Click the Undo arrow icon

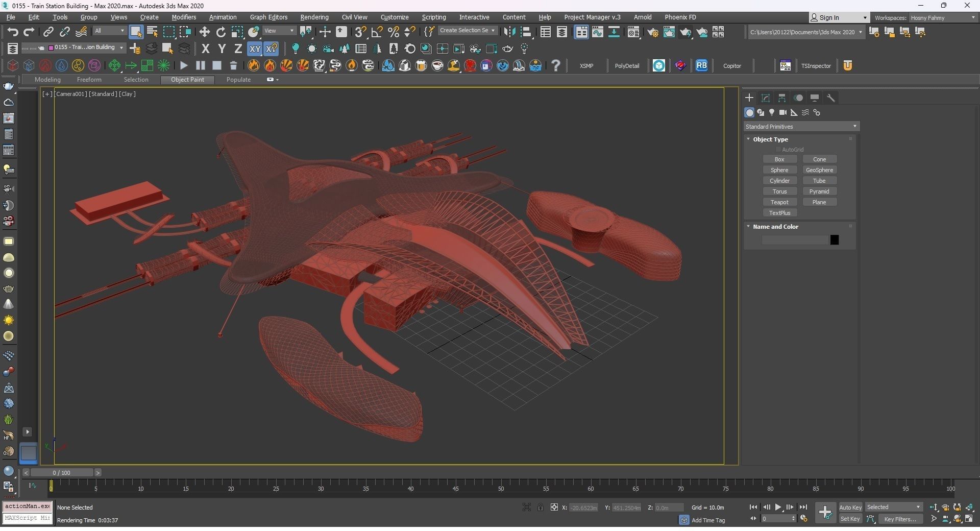12,32
